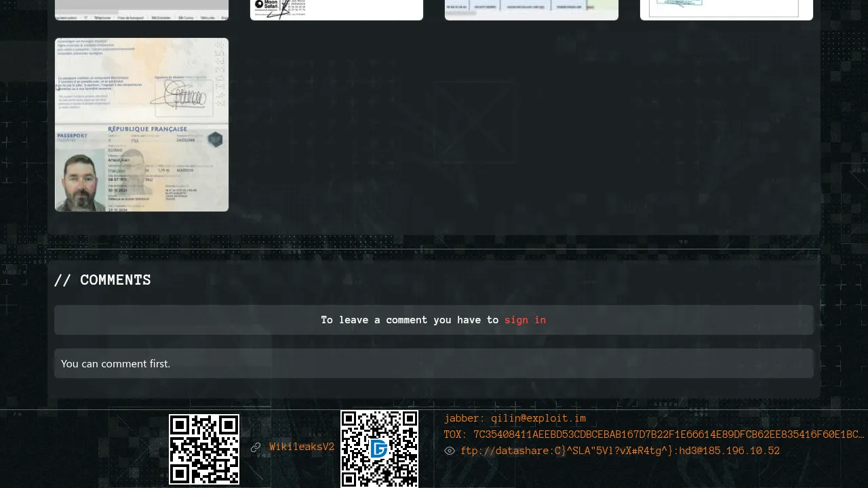
Task: Click the chain link icon beside WikileaksV2
Action: [x=256, y=447]
